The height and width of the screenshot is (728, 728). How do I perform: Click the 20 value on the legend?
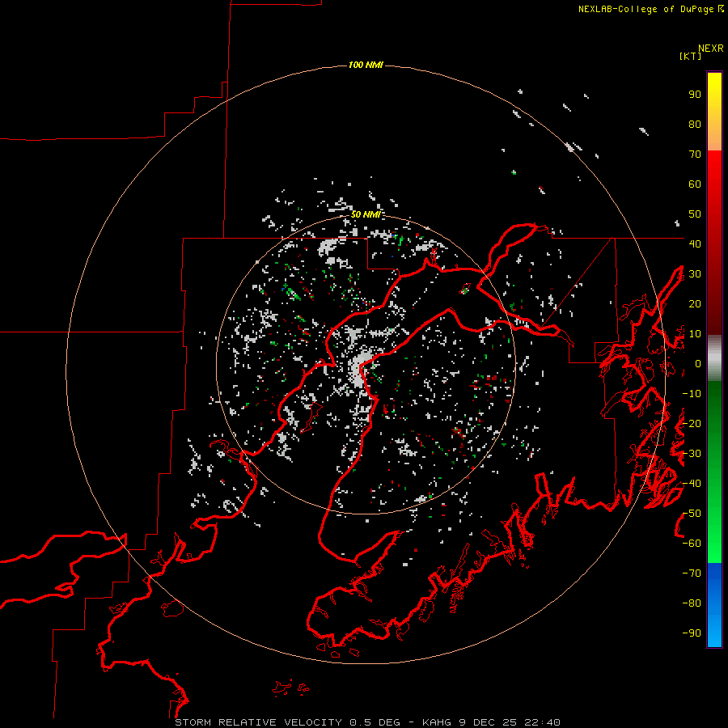[695, 303]
